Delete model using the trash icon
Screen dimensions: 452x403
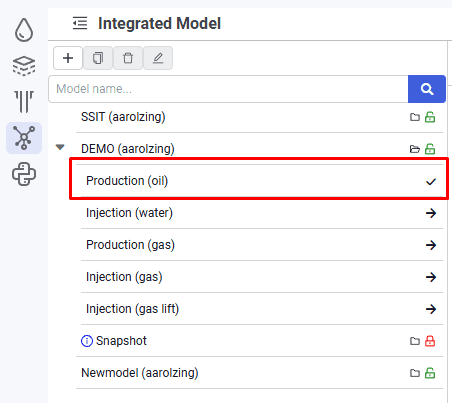tap(128, 58)
